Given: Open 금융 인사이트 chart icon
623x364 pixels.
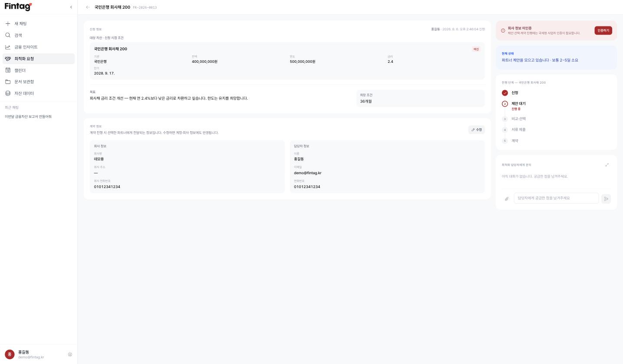Looking at the screenshot, I should [x=8, y=47].
